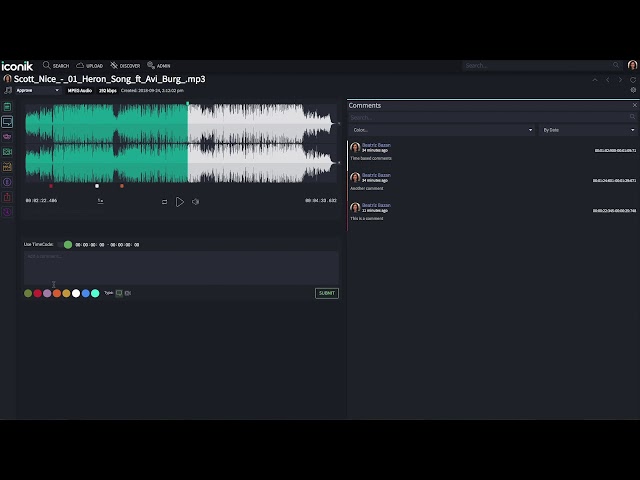The width and height of the screenshot is (640, 480).
Task: Click the refresh icon near the title
Action: pos(633,80)
